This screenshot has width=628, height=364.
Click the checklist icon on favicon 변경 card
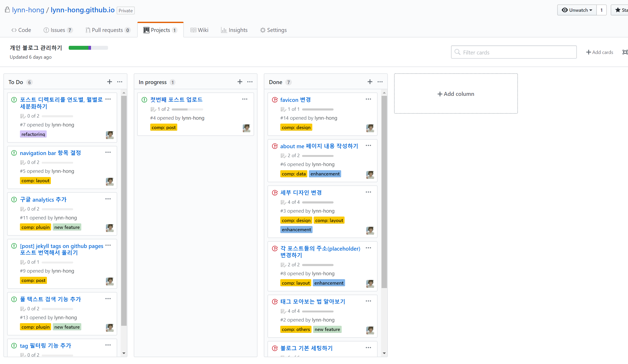coord(283,109)
